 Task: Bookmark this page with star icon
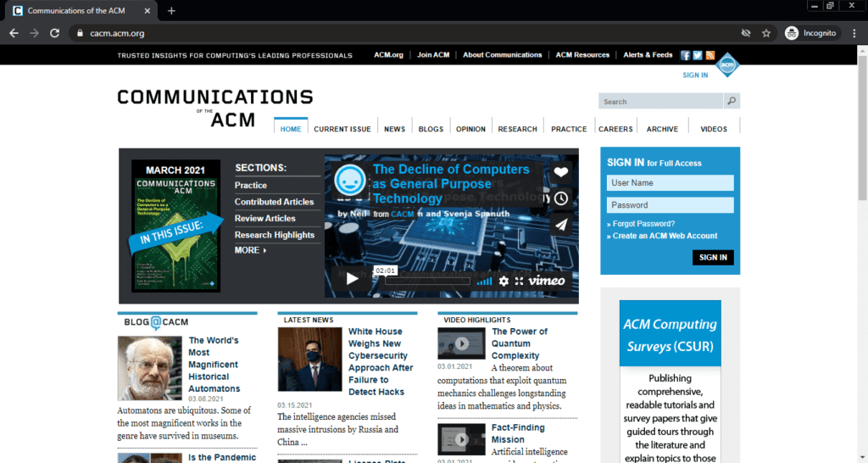click(766, 33)
